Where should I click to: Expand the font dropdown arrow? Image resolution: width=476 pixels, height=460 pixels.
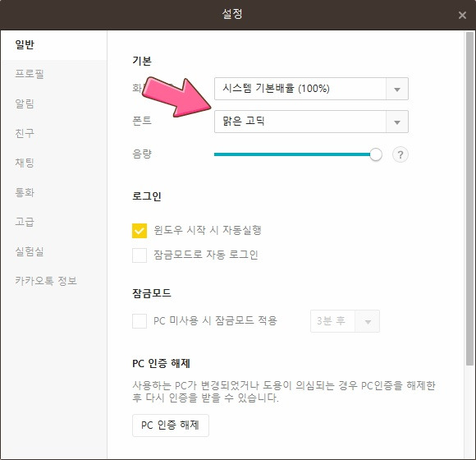click(x=396, y=122)
